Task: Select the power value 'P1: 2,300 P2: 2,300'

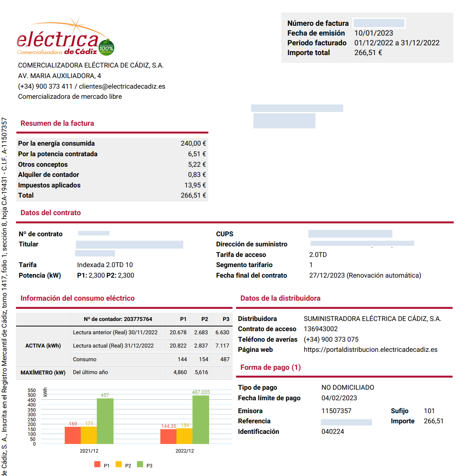Action: pos(106,275)
